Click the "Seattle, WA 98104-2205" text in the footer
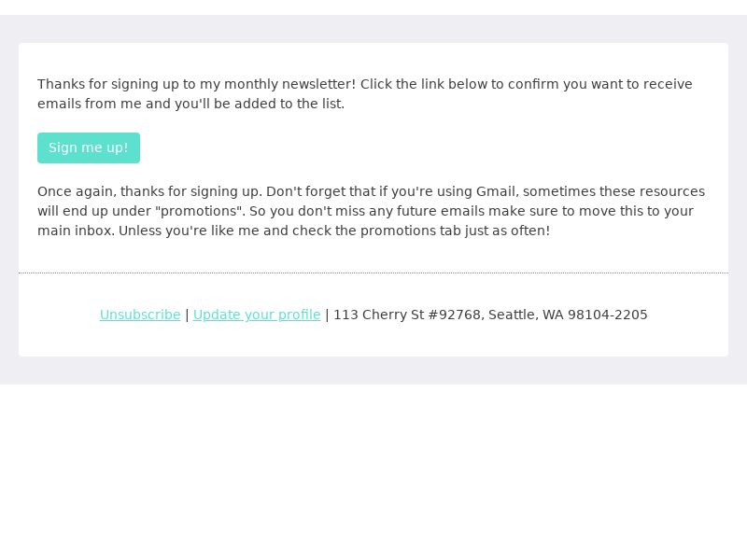747x560 pixels. tap(568, 315)
